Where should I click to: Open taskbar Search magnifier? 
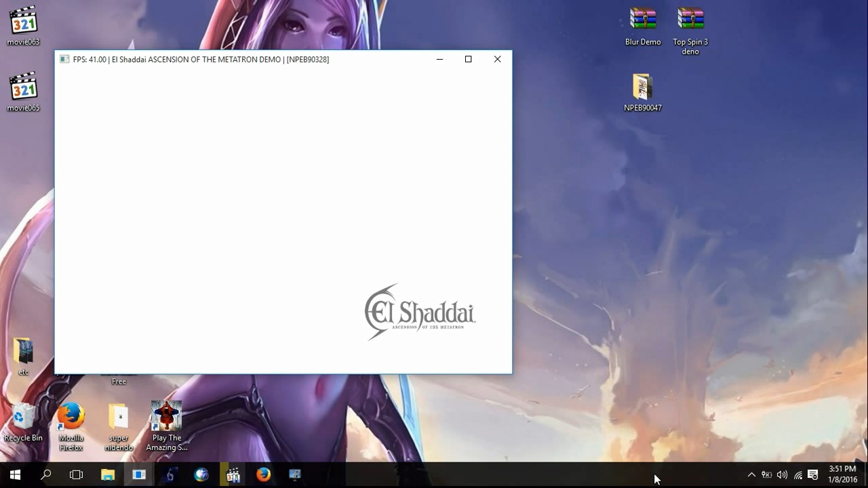pyautogui.click(x=46, y=474)
